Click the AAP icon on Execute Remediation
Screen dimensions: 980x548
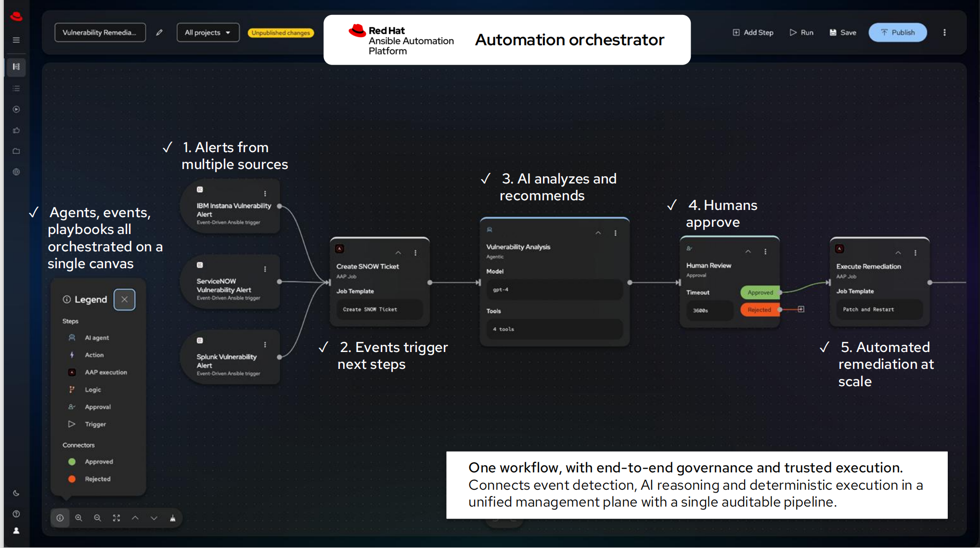point(839,249)
